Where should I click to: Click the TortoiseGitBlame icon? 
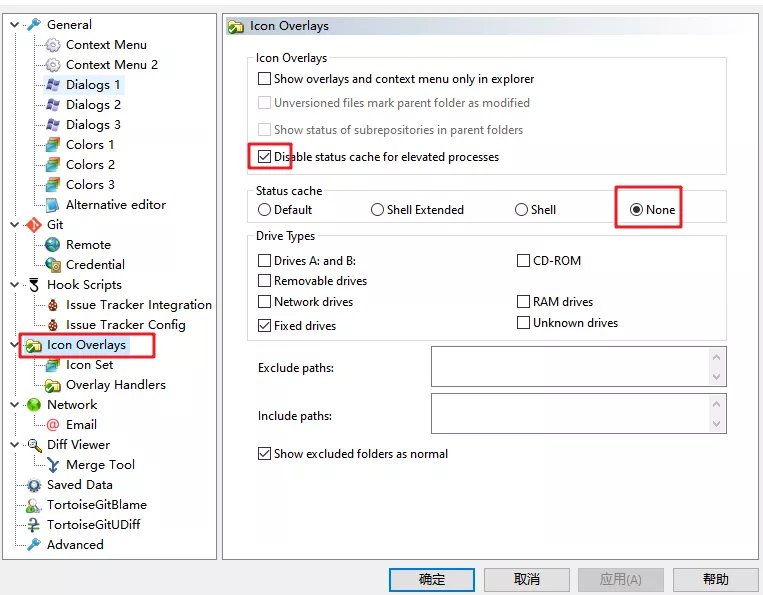(x=34, y=505)
